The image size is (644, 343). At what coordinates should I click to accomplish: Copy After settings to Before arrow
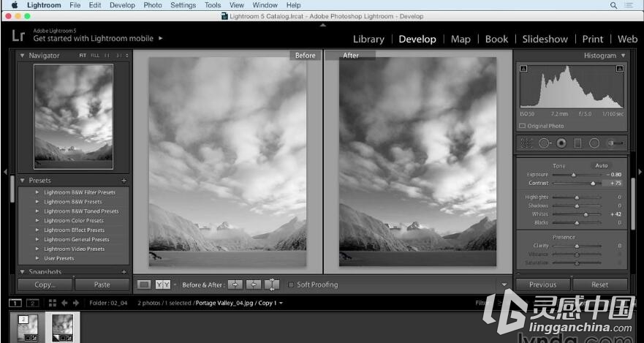pyautogui.click(x=254, y=284)
